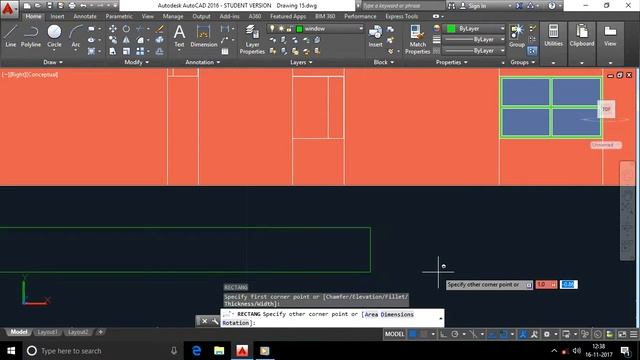
Task: Click the Match Properties tool
Action: [x=417, y=39]
